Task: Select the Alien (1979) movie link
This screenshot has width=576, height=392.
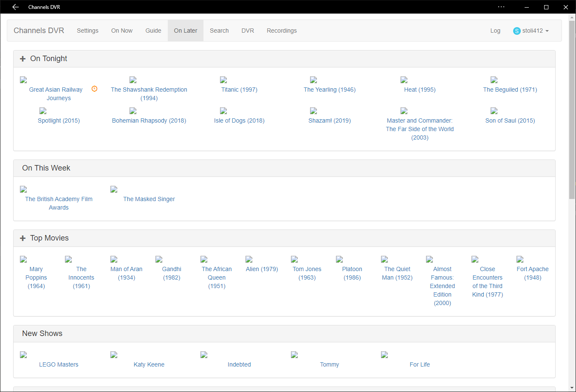Action: click(x=262, y=269)
